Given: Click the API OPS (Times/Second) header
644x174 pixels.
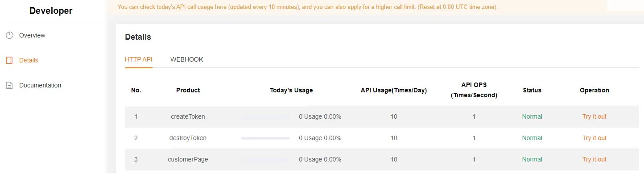Looking at the screenshot, I should (x=474, y=90).
